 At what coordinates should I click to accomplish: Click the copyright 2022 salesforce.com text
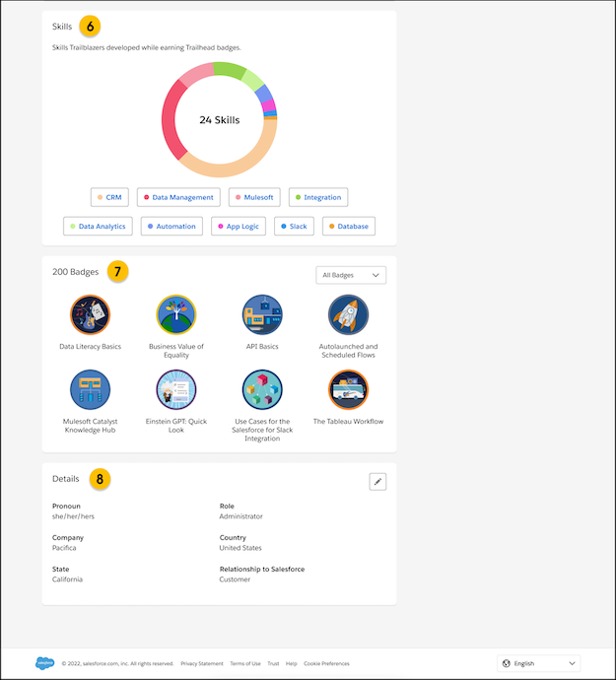117,663
